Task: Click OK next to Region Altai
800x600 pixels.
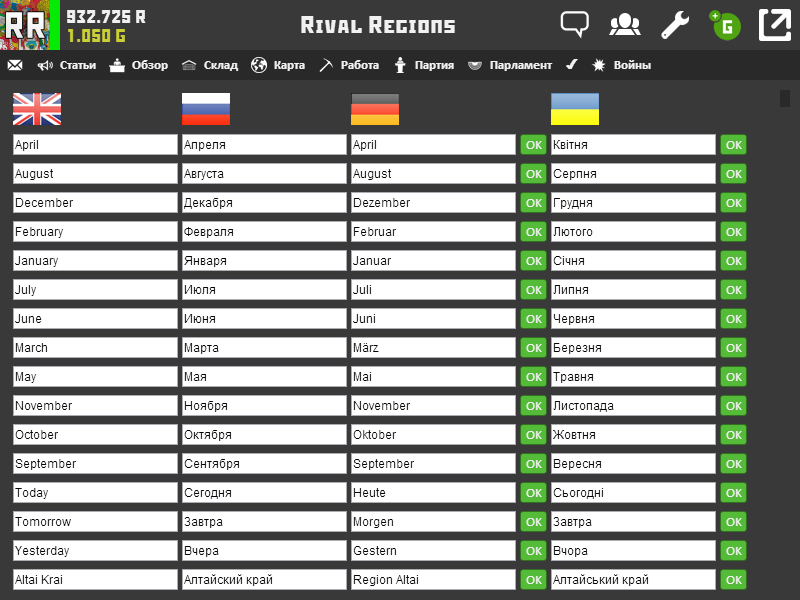Action: (x=534, y=580)
